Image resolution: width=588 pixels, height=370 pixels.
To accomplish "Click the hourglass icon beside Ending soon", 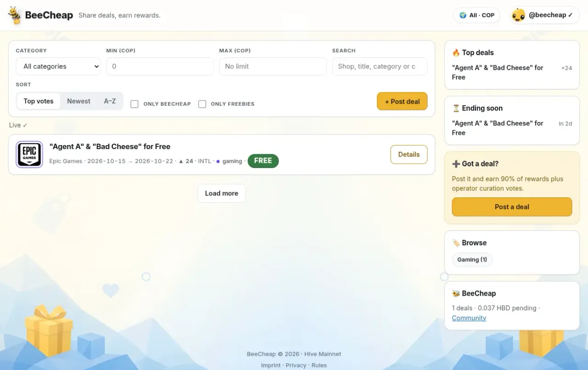I will click(456, 108).
